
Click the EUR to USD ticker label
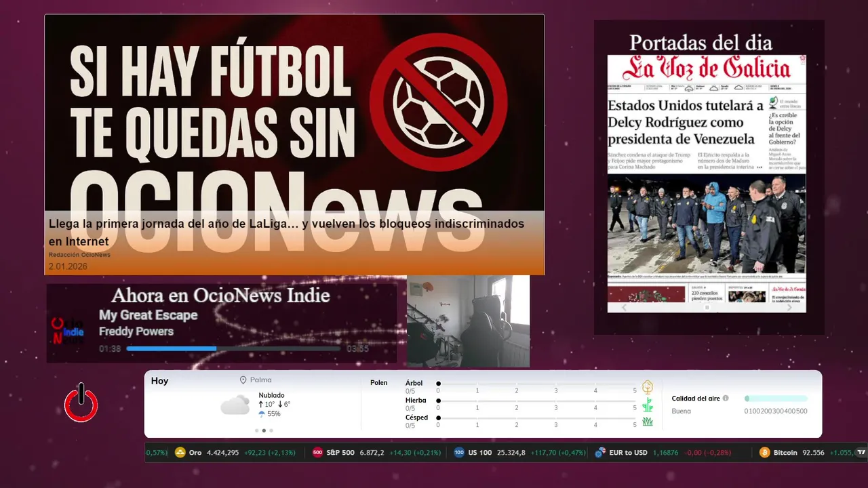pos(628,453)
